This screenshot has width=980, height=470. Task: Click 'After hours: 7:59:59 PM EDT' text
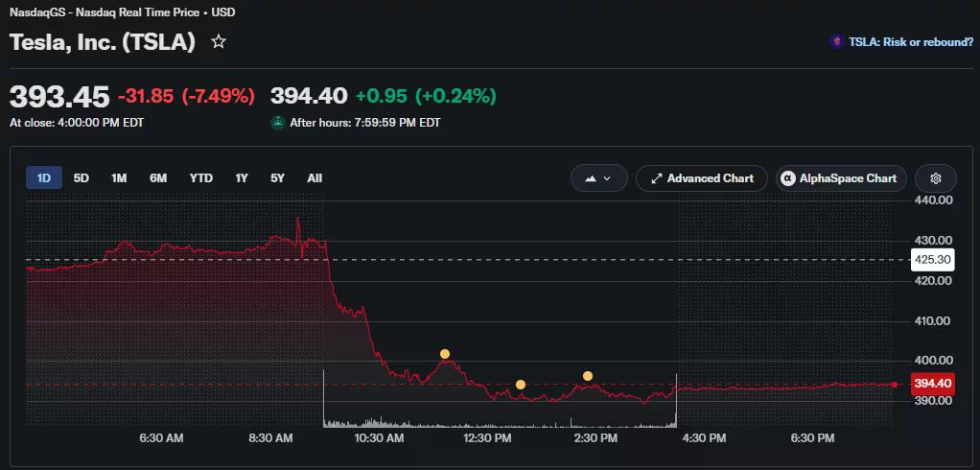[x=365, y=123]
